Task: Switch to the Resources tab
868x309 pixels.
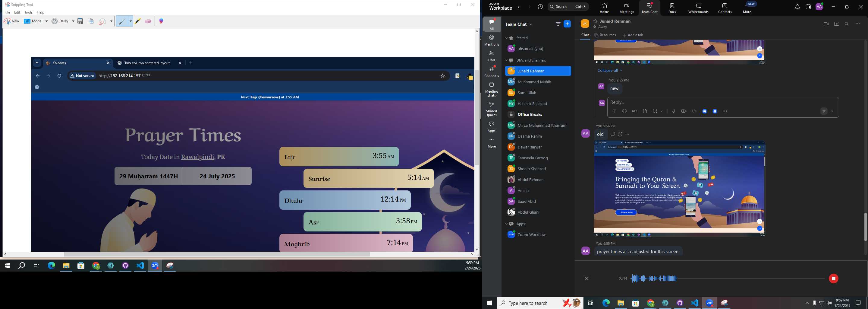Action: point(605,35)
